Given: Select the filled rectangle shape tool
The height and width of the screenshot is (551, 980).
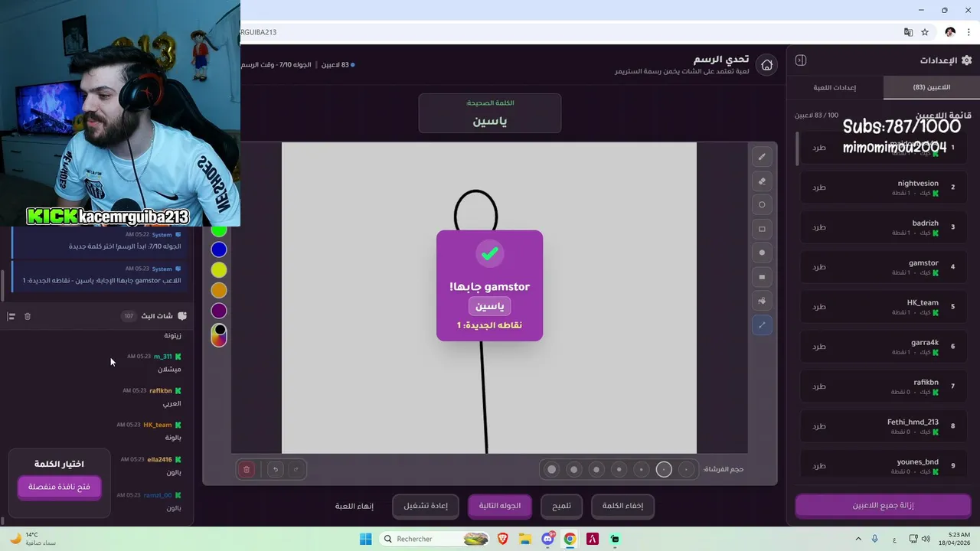Looking at the screenshot, I should click(x=762, y=277).
